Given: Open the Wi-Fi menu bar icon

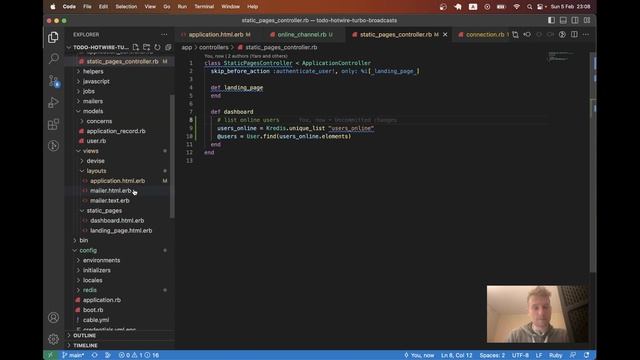Looking at the screenshot, I should tap(516, 7).
